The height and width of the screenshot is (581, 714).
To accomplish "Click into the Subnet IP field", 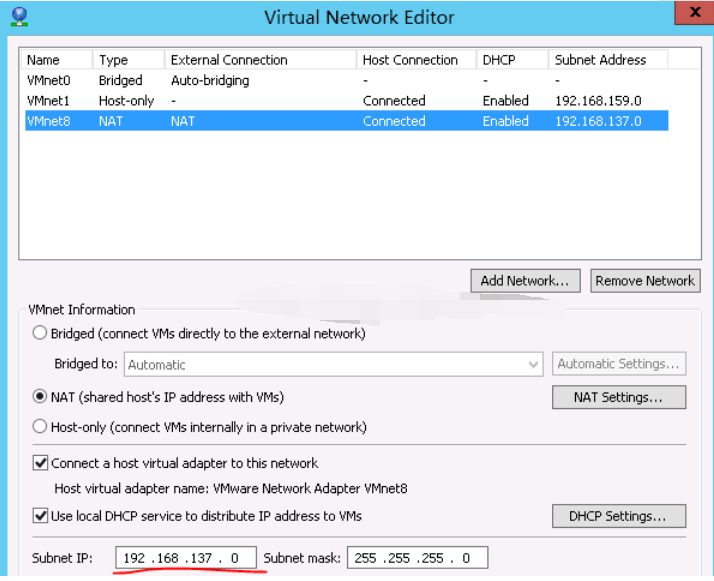I will coord(186,558).
